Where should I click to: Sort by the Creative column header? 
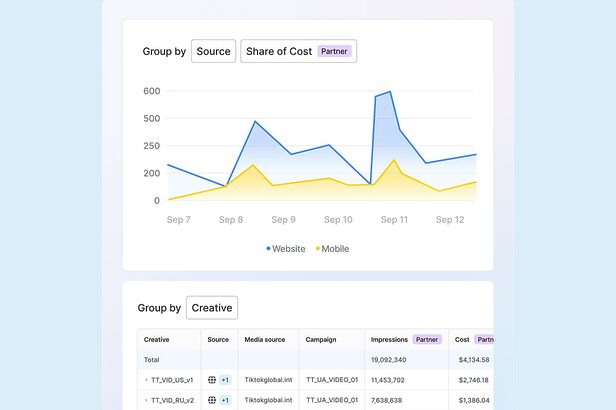tap(156, 340)
